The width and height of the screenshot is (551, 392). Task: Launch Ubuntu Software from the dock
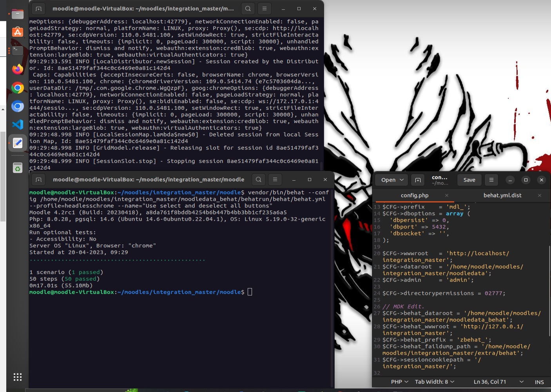[18, 32]
